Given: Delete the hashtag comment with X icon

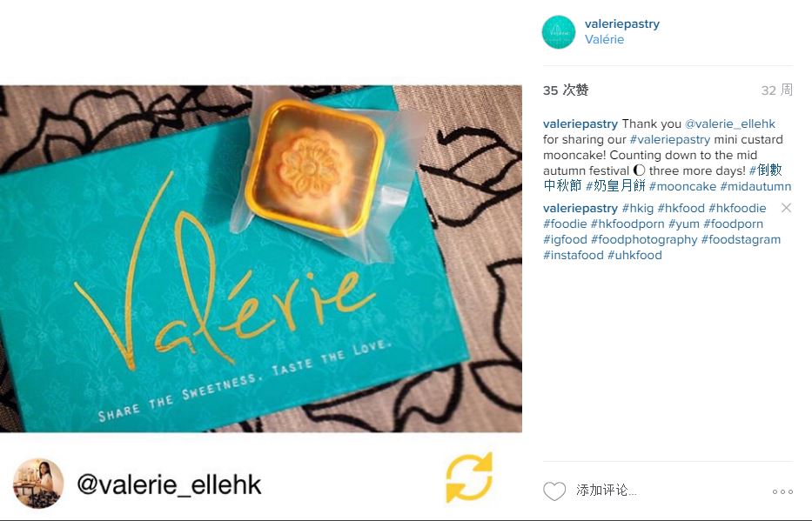Looking at the screenshot, I should tap(786, 208).
